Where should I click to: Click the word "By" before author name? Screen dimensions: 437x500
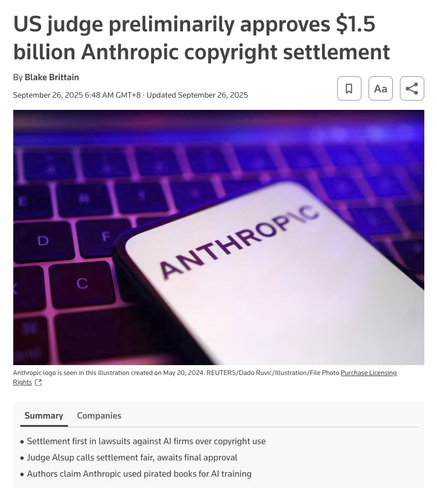18,77
